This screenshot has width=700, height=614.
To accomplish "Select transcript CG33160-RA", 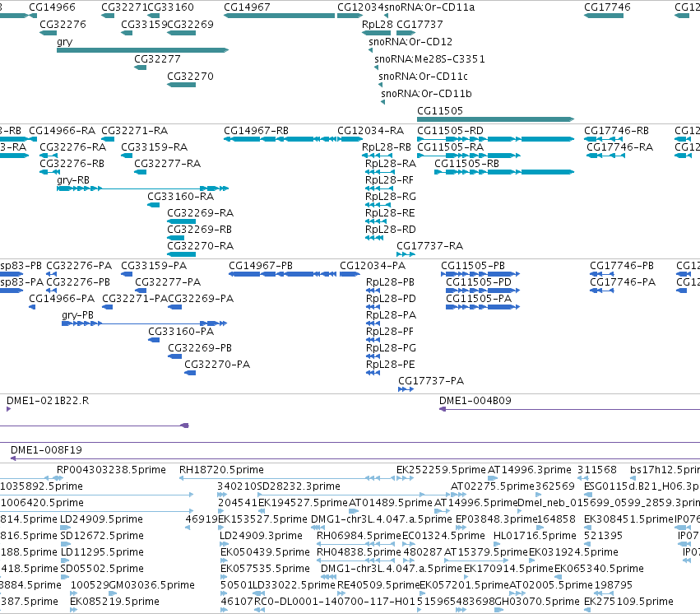I will [x=153, y=205].
